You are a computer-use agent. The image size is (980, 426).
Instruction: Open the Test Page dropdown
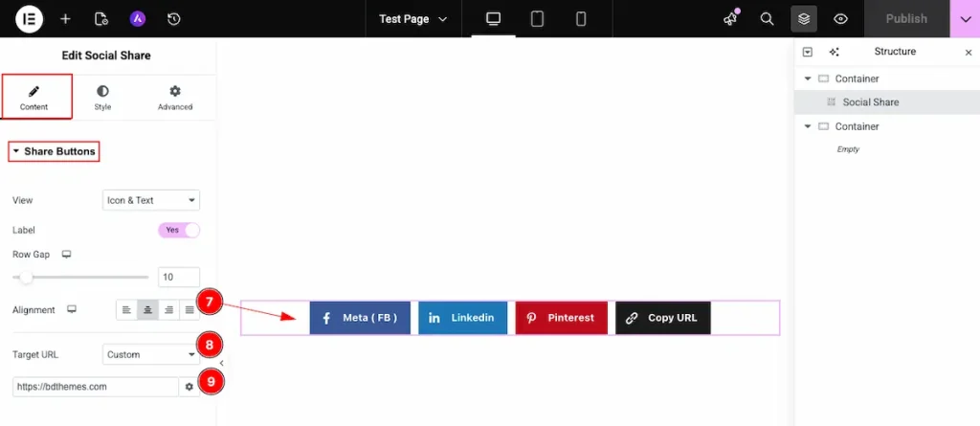(413, 19)
